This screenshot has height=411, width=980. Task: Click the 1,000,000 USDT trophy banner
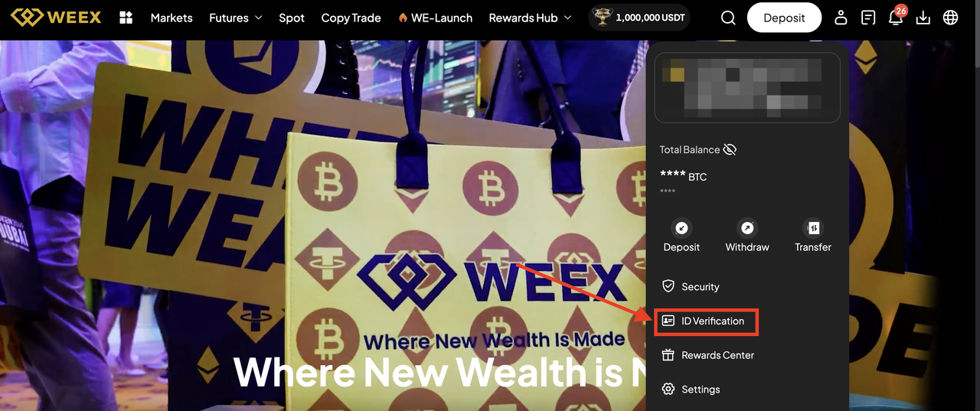639,18
